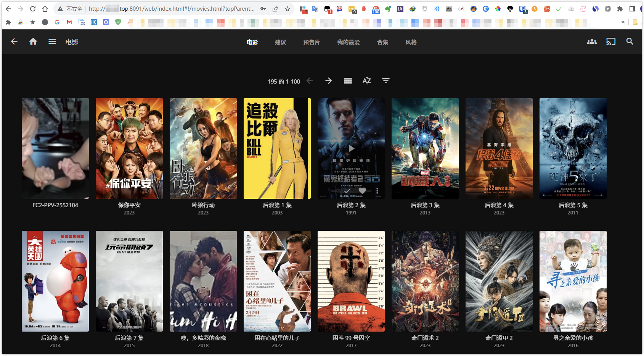Switch to the 预告片 tab
This screenshot has width=644, height=356.
pyautogui.click(x=312, y=42)
